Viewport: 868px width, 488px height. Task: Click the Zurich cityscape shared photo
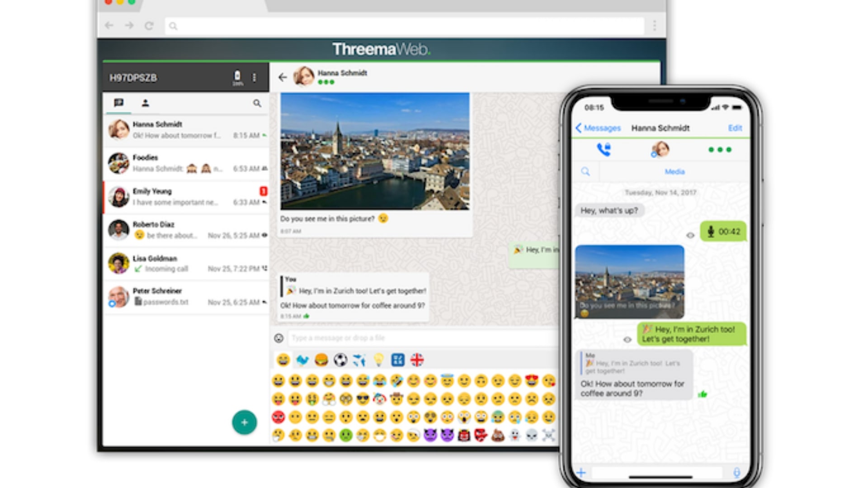pos(374,151)
